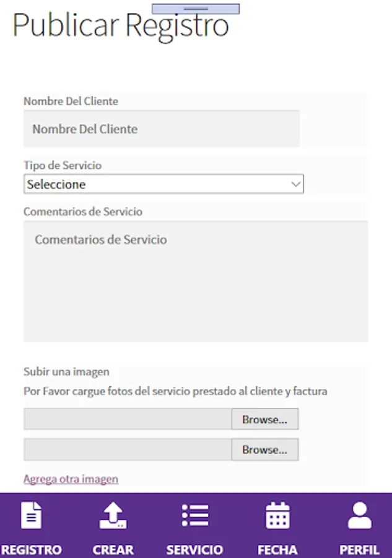Switch to the REGISTRO tab label

tap(32, 550)
